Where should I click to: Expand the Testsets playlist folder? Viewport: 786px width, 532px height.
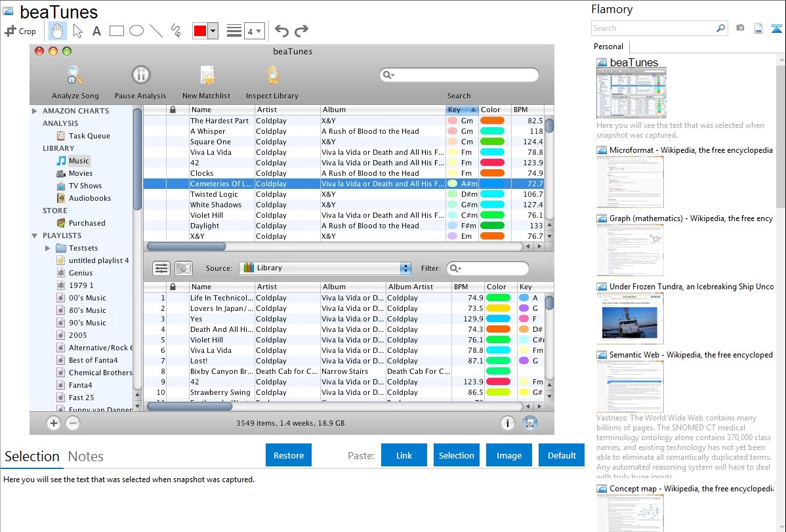tap(48, 248)
